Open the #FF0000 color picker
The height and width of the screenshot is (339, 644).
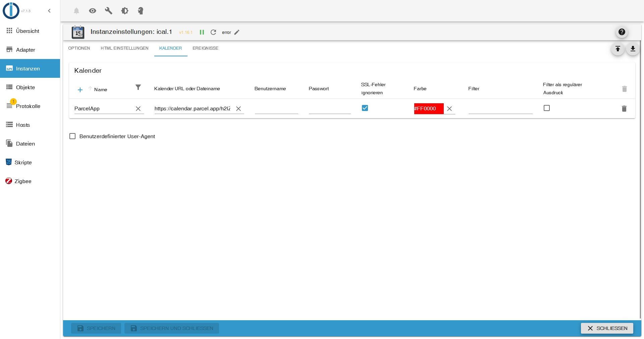coord(429,109)
